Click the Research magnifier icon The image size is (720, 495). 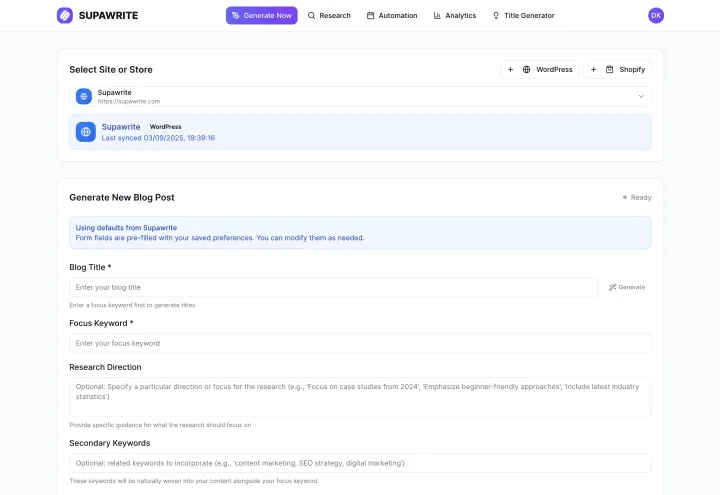tap(311, 16)
